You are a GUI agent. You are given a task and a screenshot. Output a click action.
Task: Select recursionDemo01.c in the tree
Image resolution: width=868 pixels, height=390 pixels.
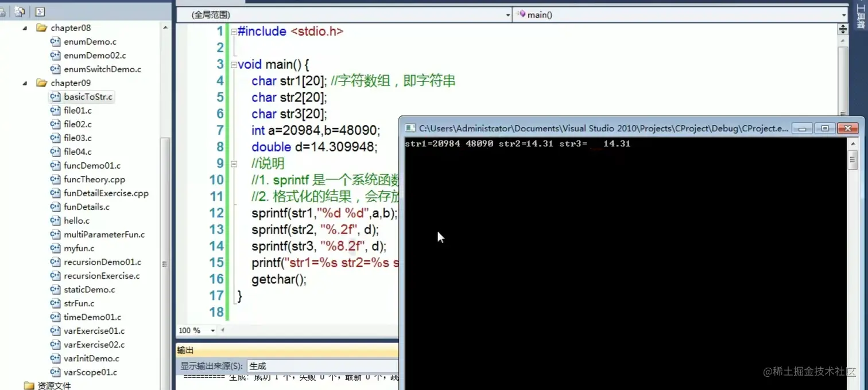pyautogui.click(x=102, y=262)
